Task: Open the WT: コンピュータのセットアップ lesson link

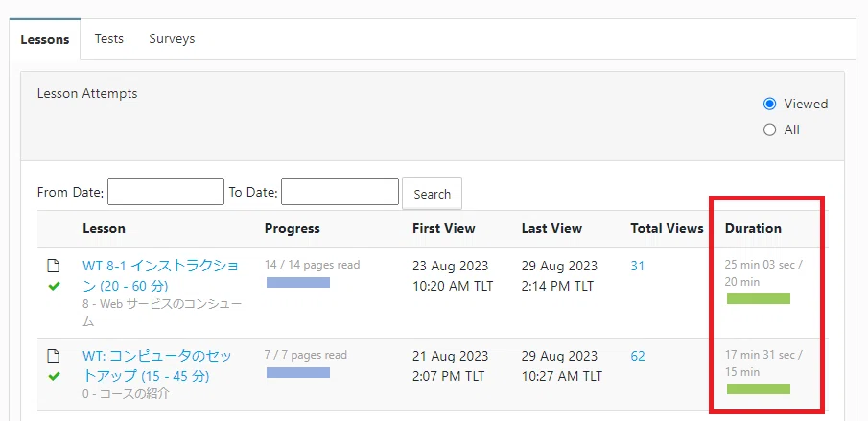Action: point(157,365)
